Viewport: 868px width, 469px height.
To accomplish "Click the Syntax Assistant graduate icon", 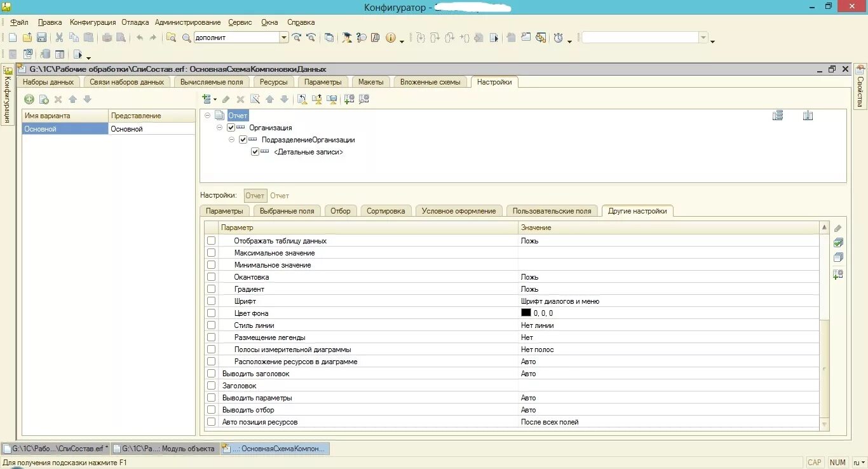I will coord(346,37).
